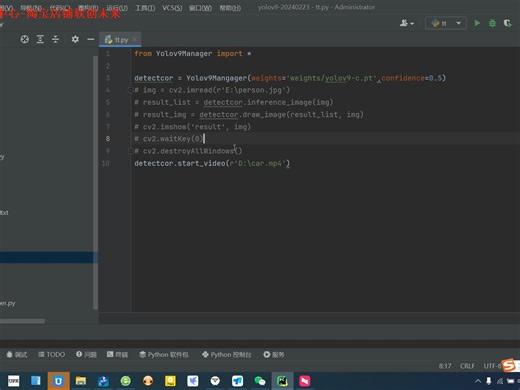The image size is (520, 390).
Task: Click the Sogou input method S icon
Action: click(x=509, y=365)
